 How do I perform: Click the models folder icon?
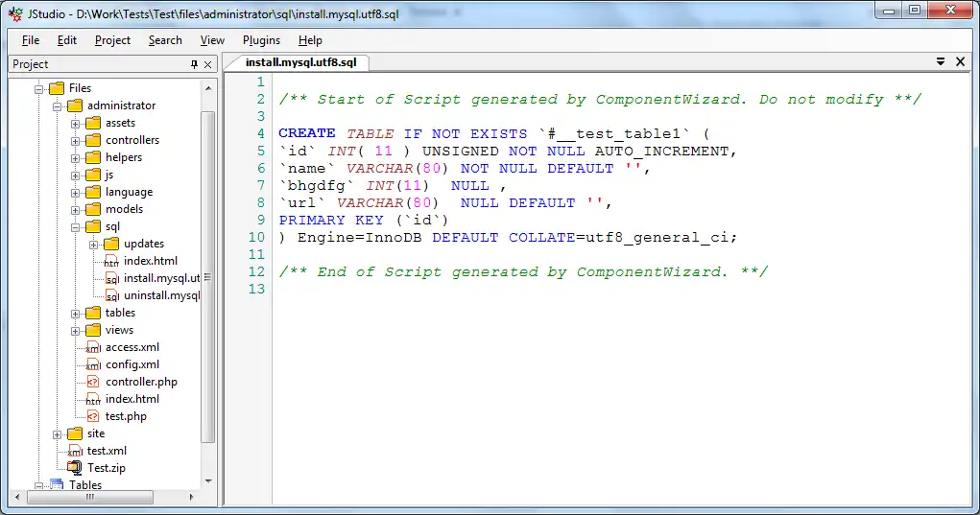(x=93, y=209)
